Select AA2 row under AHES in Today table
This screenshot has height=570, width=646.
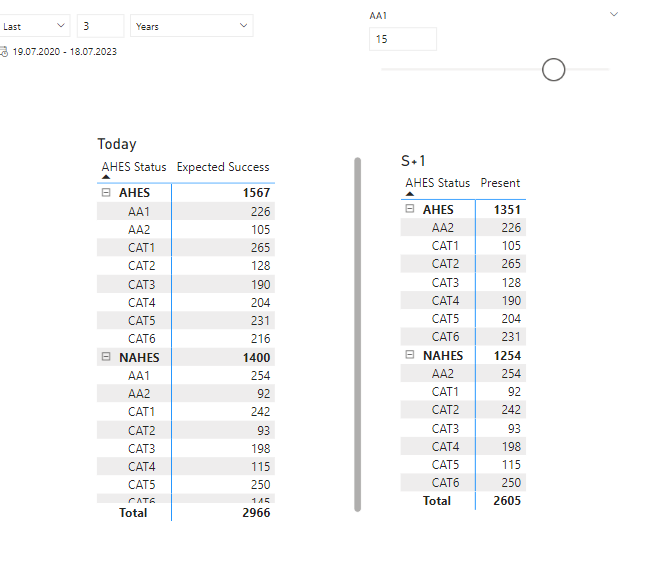186,229
